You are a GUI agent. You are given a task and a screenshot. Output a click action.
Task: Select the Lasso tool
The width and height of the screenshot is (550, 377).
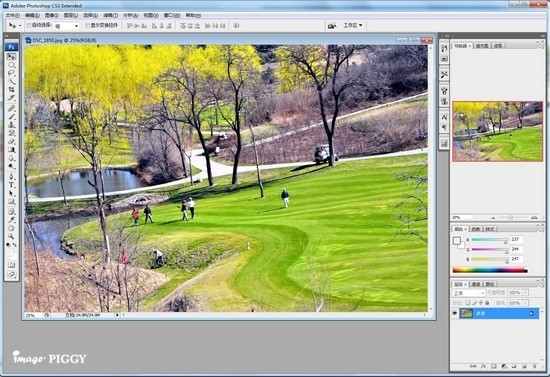click(11, 73)
